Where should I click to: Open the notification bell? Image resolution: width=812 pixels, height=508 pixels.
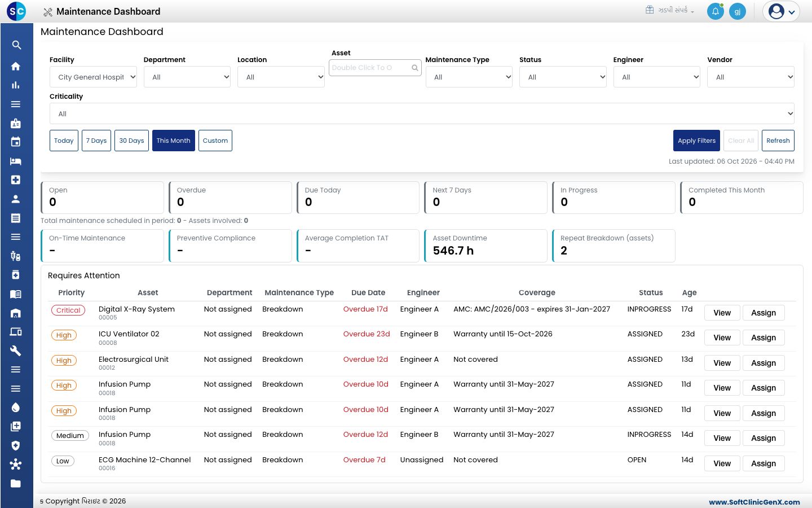715,11
